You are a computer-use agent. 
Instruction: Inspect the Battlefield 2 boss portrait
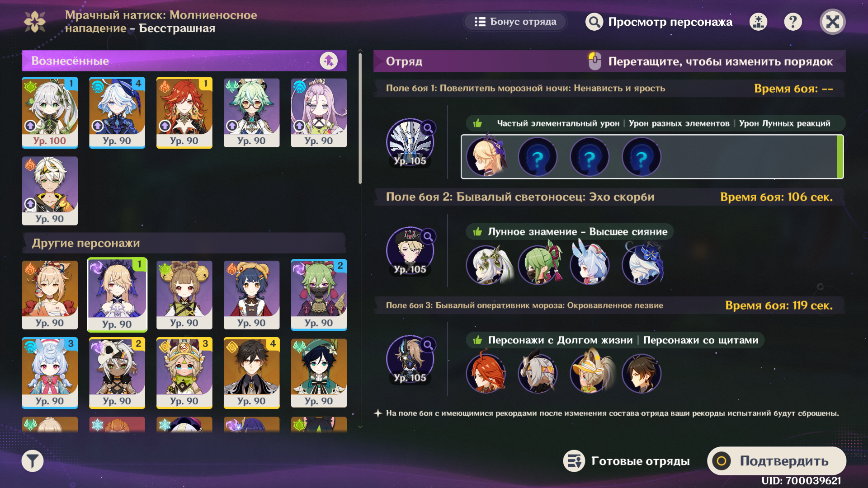click(410, 251)
